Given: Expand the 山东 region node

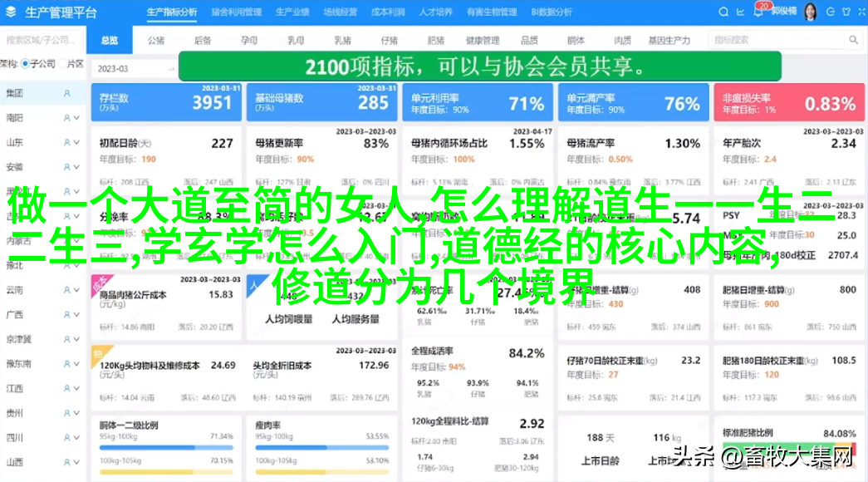Looking at the screenshot, I should click(76, 143).
